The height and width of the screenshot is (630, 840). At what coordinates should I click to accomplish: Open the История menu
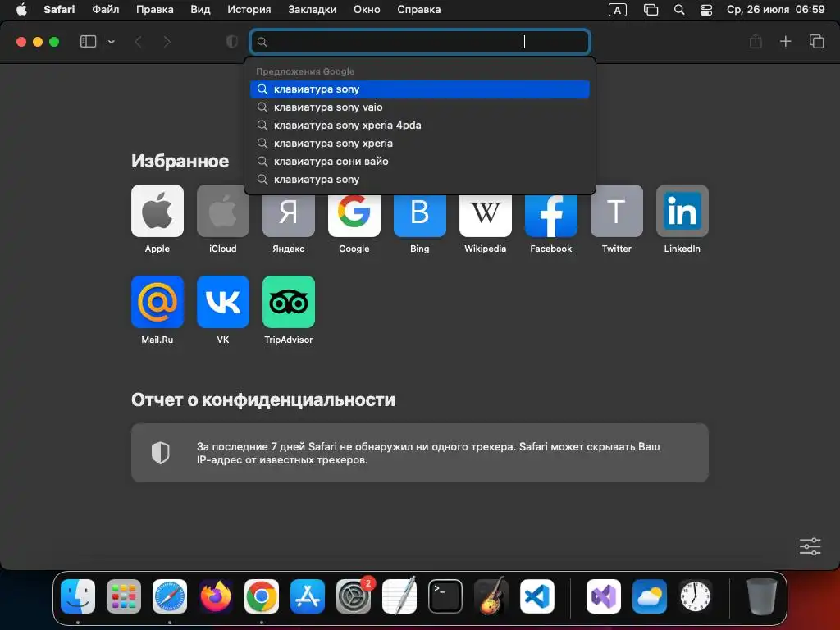(x=249, y=10)
